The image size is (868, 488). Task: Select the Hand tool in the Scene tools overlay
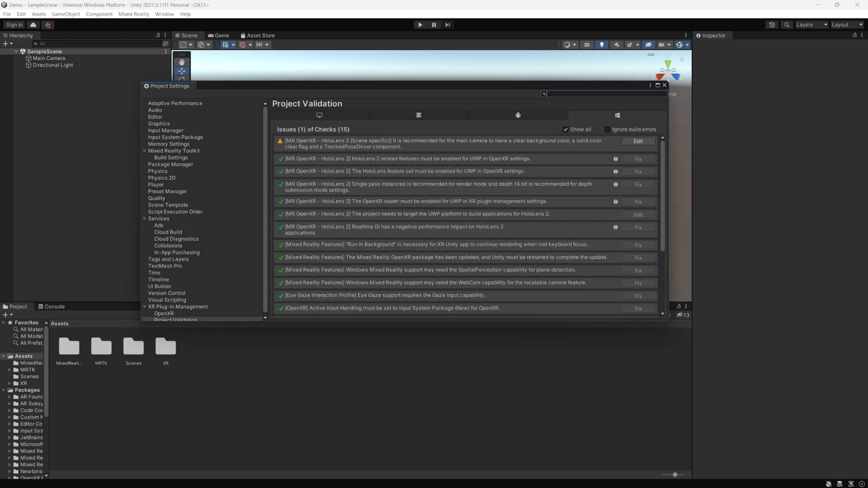(x=182, y=62)
